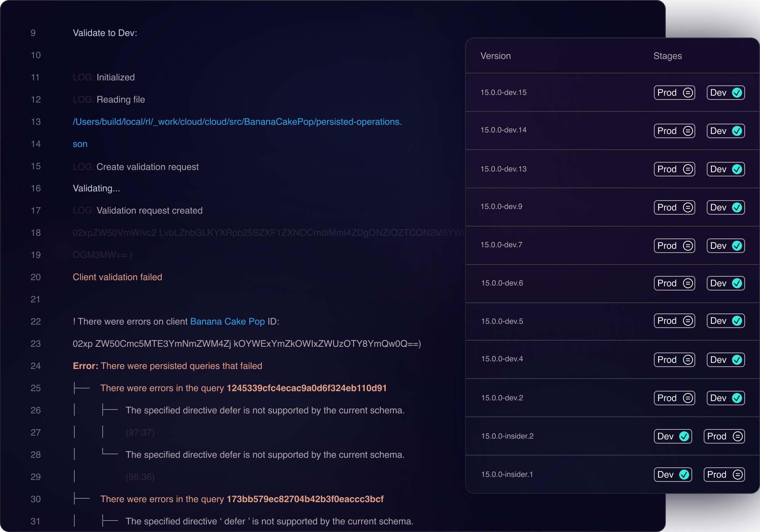
Task: Collapse the tree branch for query 1245339cfc4ecac9a0d6f324eb110d91
Action: click(x=82, y=388)
